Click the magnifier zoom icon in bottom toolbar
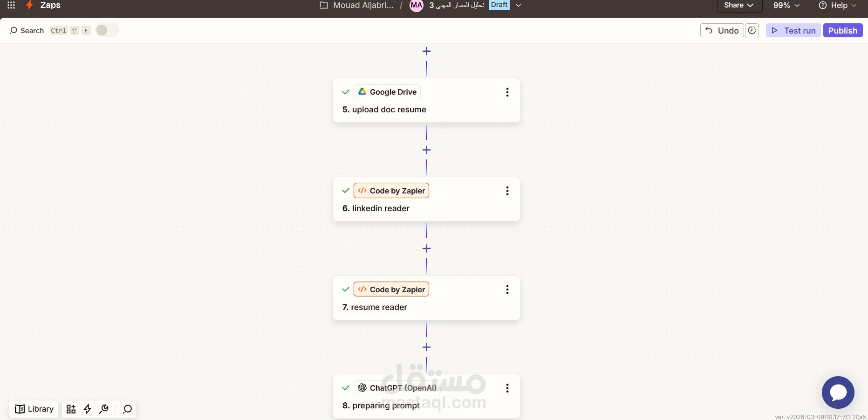Image resolution: width=868 pixels, height=420 pixels. [127, 409]
